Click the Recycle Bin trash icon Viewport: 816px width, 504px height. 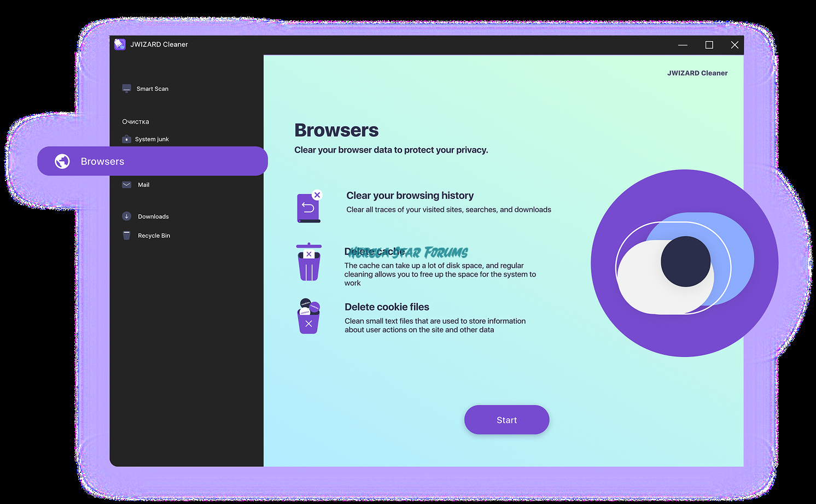(126, 236)
